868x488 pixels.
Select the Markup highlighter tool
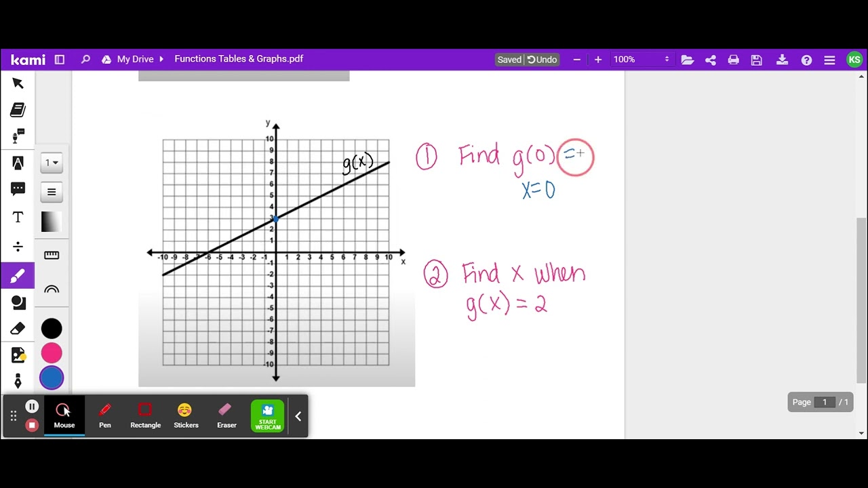point(18,163)
